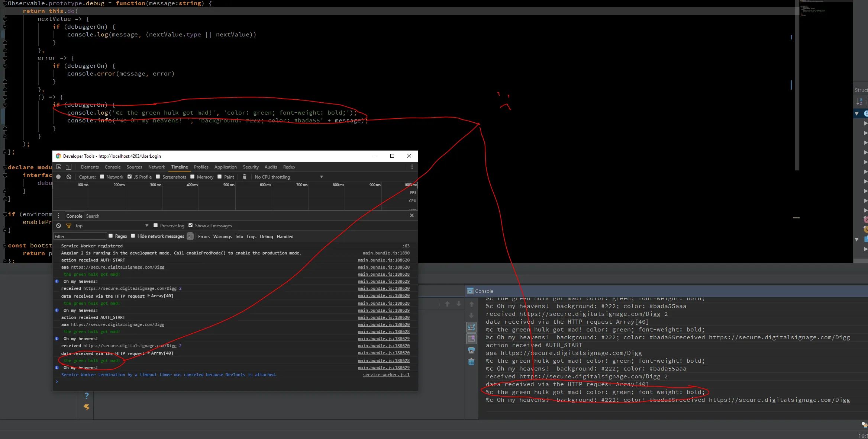Viewport: 868px width, 439px height.
Task: Clear IDE console with trash icon
Action: 471,362
